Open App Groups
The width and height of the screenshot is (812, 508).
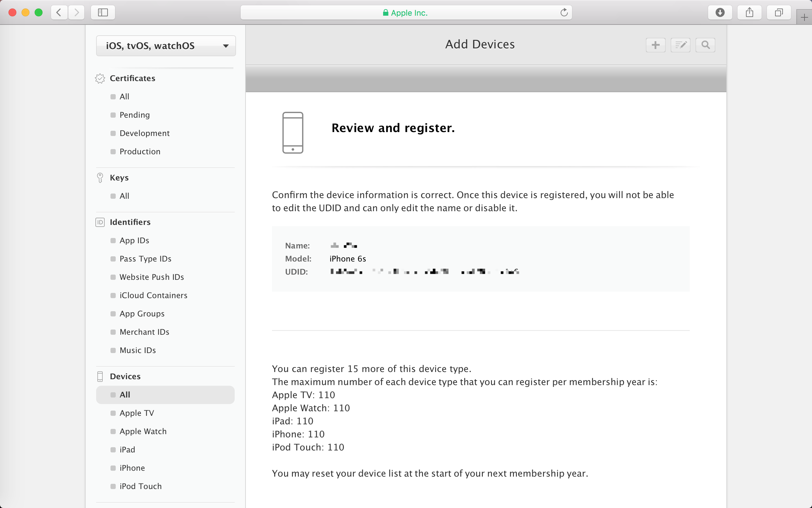pos(142,314)
